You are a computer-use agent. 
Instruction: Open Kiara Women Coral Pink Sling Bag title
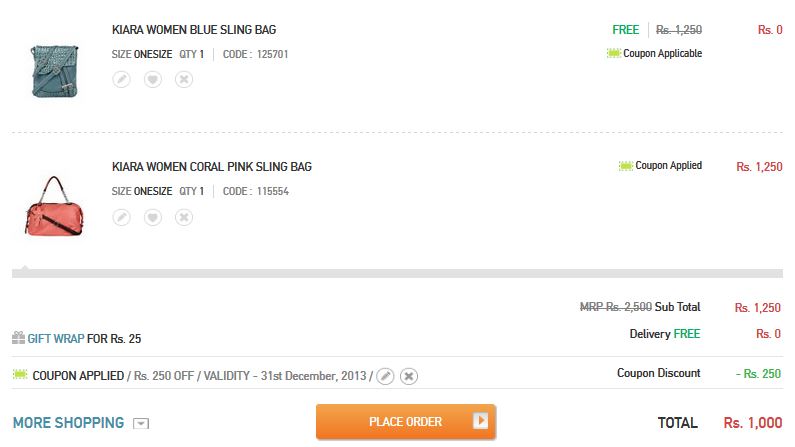[x=211, y=167]
